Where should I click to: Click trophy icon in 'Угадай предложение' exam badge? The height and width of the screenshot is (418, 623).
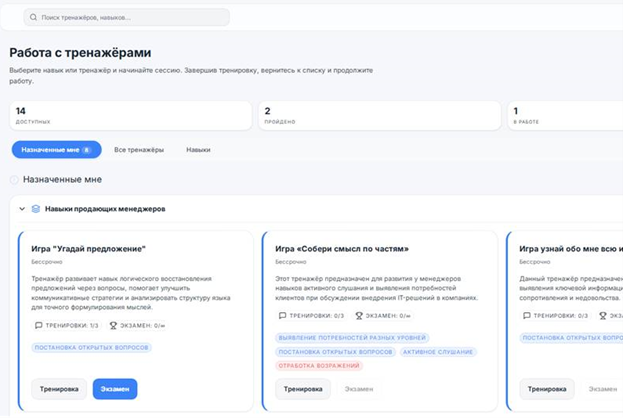pos(113,325)
